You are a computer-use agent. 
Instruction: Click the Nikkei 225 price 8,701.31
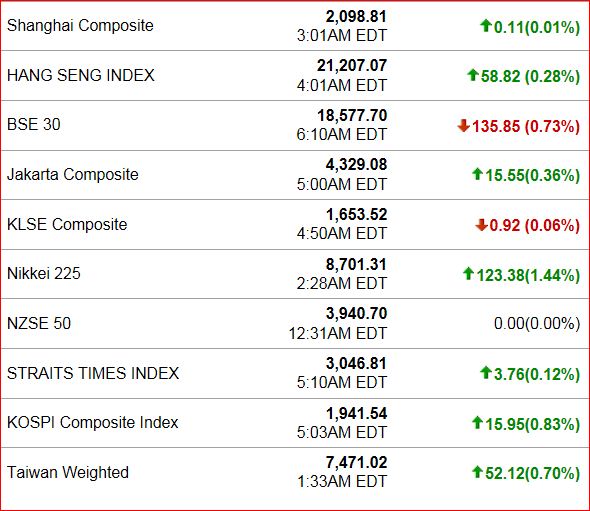coord(356,264)
